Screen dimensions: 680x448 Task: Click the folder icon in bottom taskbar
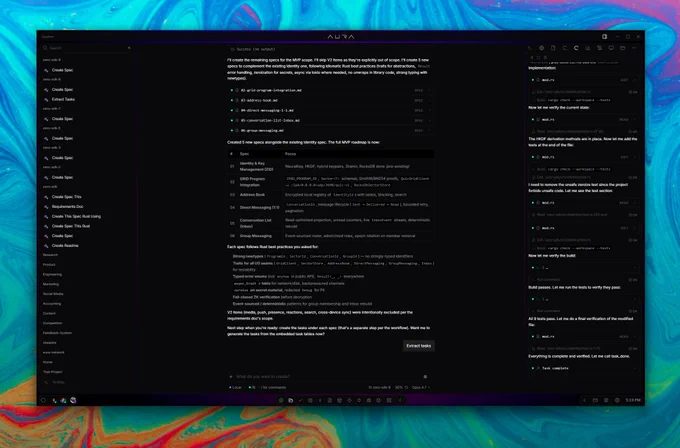pos(291,400)
